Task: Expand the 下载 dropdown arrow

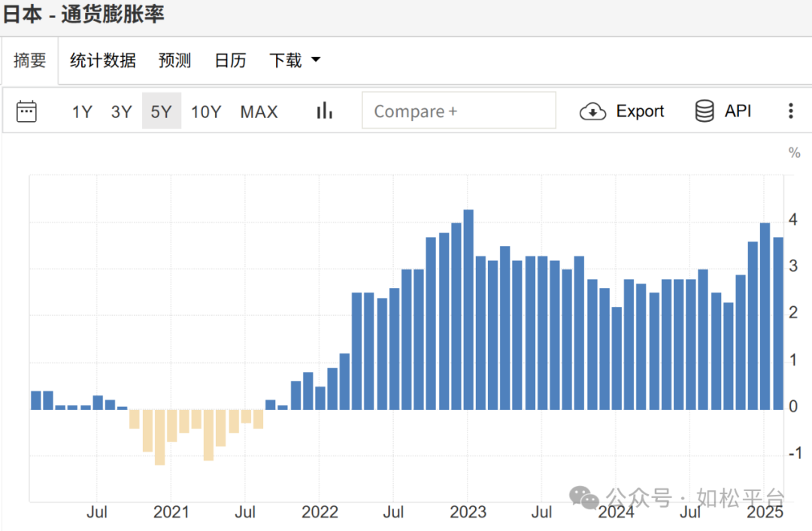Action: point(316,59)
